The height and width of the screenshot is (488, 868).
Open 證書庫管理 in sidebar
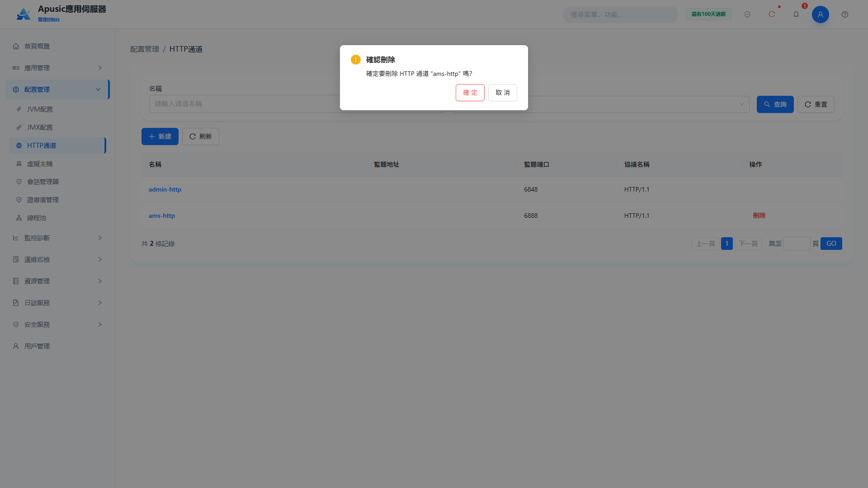click(x=57, y=200)
